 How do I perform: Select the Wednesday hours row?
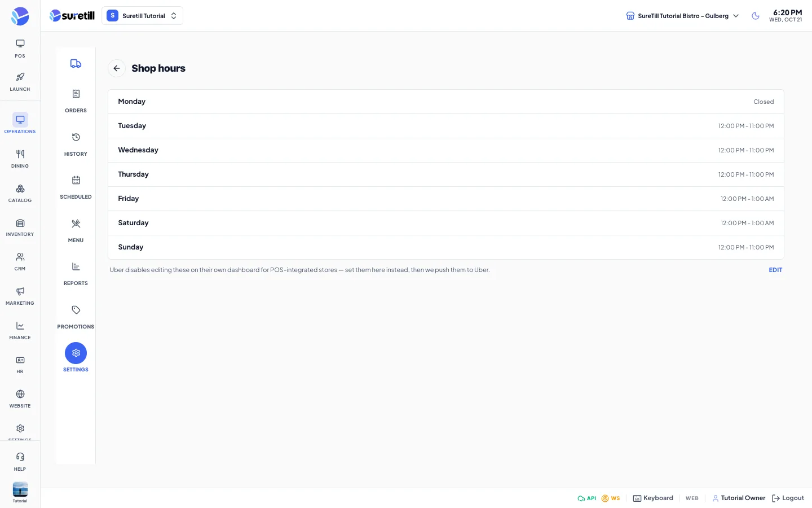445,150
